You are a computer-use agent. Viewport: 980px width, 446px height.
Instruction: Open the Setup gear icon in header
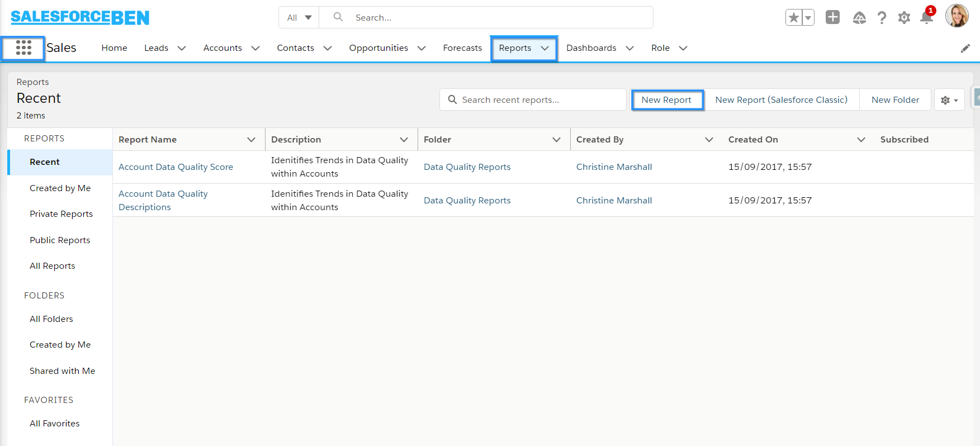pyautogui.click(x=904, y=18)
